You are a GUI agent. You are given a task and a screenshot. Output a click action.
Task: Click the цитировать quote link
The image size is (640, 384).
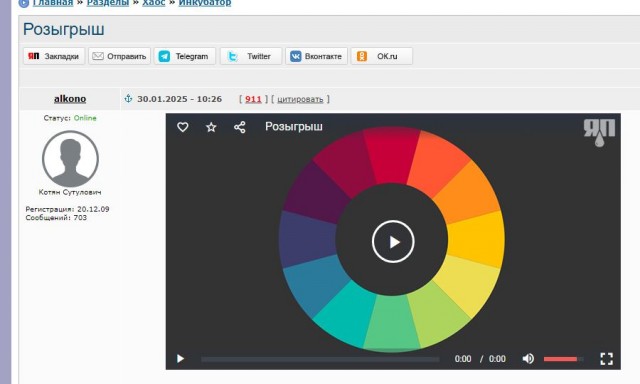pyautogui.click(x=300, y=99)
